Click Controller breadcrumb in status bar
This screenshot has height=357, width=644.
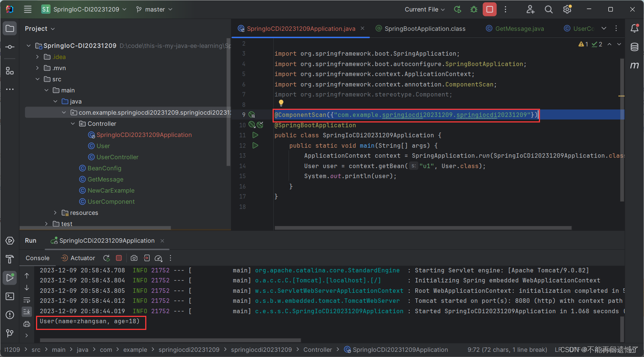click(318, 350)
